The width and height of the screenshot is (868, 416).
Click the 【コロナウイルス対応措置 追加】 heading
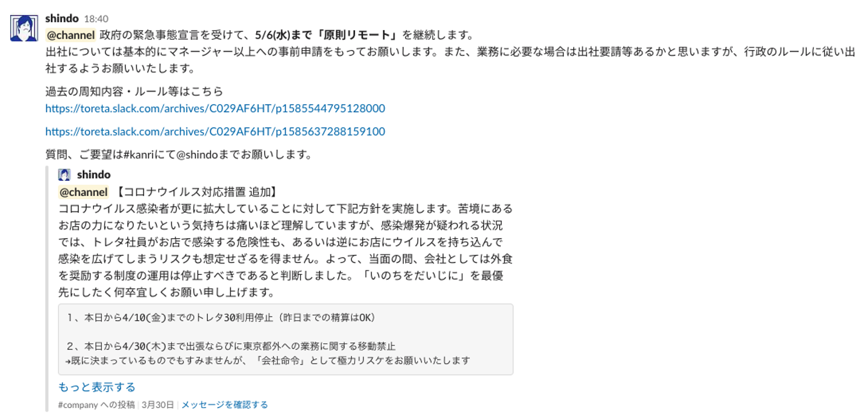tap(196, 192)
